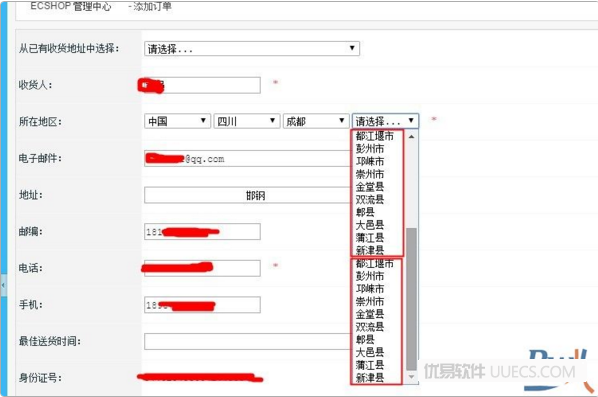
Task: Open the 中国 country dropdown
Action: 177,121
